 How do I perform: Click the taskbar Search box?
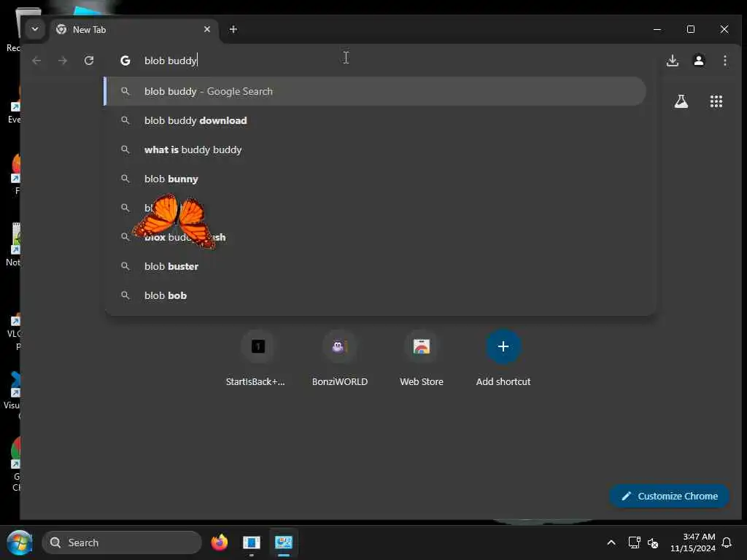[122, 542]
